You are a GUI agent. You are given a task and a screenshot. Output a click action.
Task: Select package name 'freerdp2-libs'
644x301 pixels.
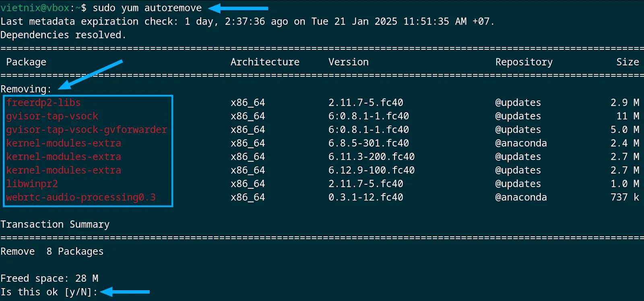[43, 103]
